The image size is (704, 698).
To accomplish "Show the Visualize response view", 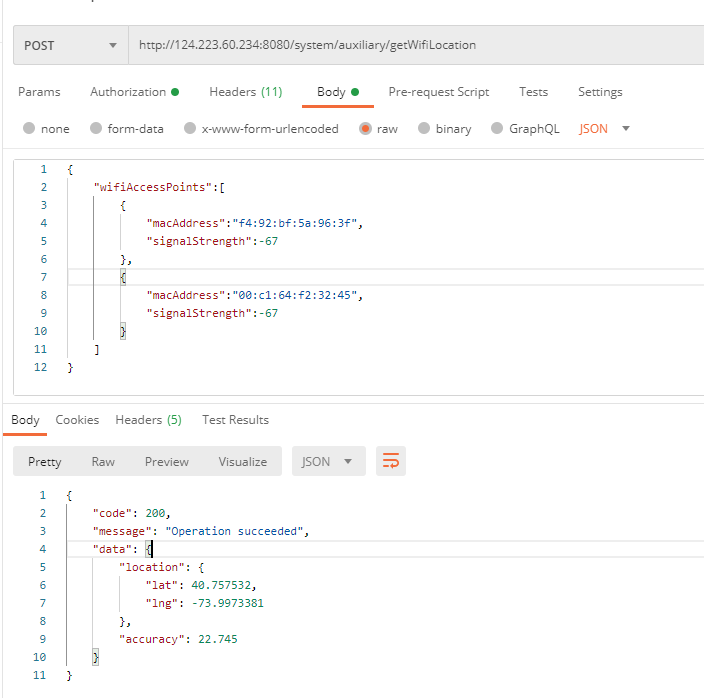I will click(243, 461).
